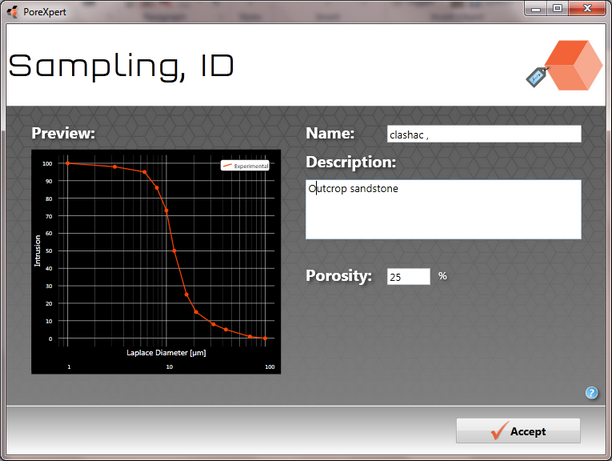Click the 'Porosity:' label

click(x=339, y=276)
